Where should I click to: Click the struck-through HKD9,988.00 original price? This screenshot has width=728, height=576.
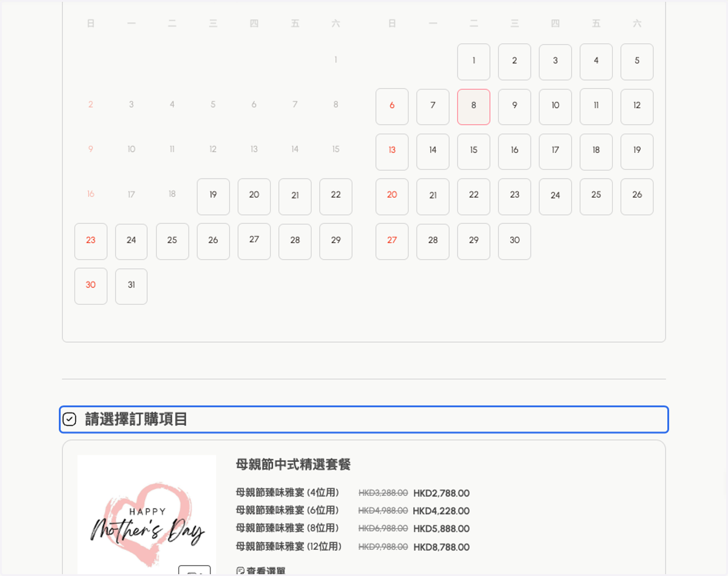383,546
